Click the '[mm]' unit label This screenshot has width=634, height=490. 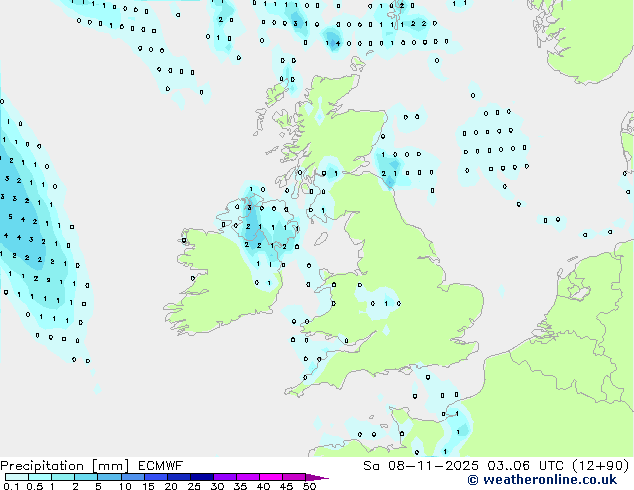110,466
